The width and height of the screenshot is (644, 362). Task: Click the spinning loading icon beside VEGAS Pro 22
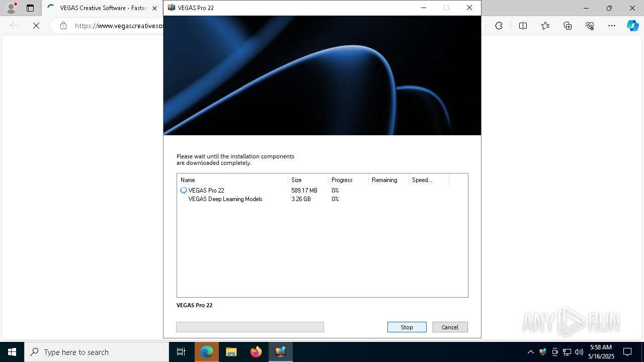click(x=183, y=191)
